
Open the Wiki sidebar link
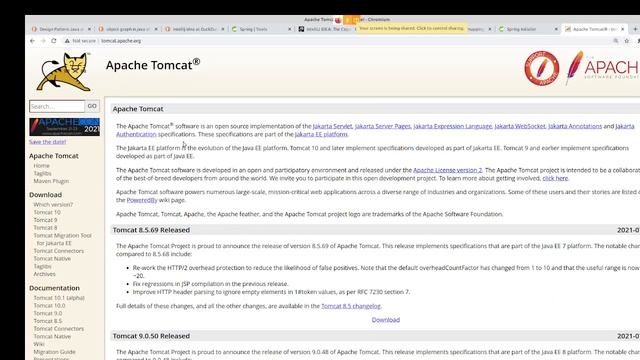click(39, 344)
